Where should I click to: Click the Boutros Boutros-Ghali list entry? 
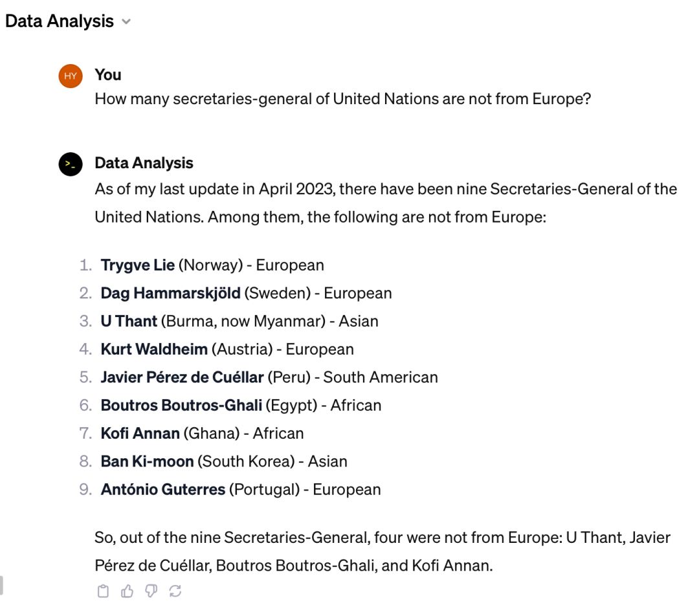click(x=241, y=406)
